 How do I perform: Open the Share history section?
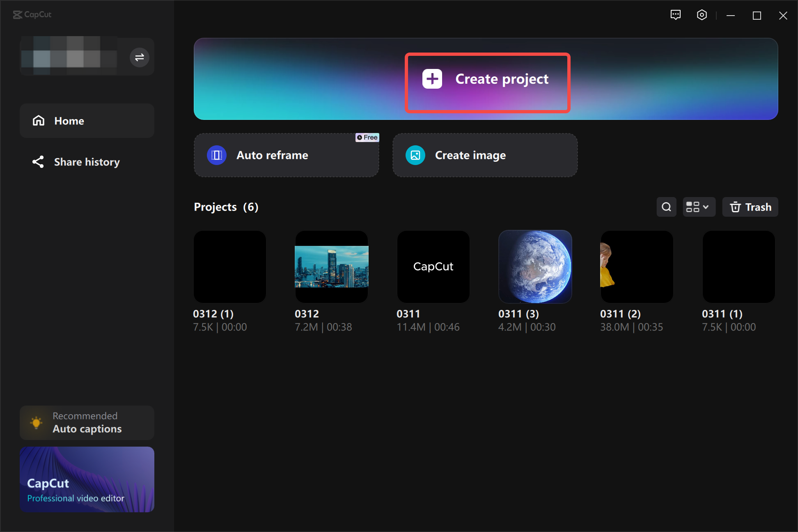click(87, 162)
